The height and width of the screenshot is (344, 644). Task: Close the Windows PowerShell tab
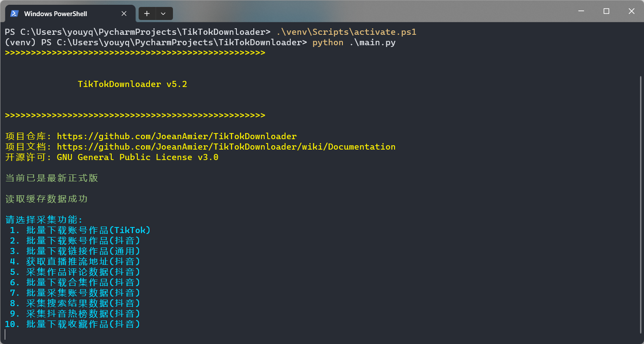tap(124, 13)
